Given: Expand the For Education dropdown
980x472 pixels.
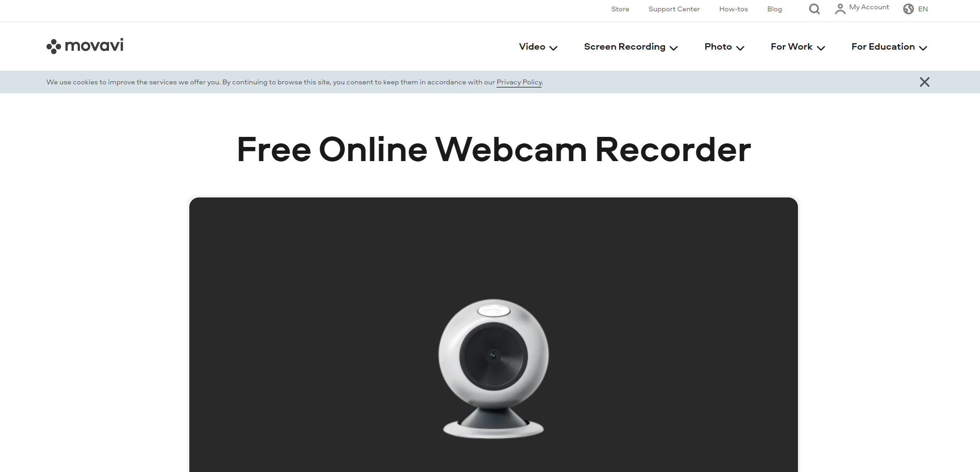Looking at the screenshot, I should point(889,46).
